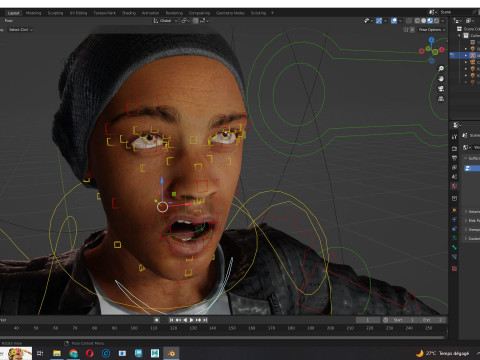480x360 pixels.
Task: Select Material Preview viewport shading
Action: [430, 21]
